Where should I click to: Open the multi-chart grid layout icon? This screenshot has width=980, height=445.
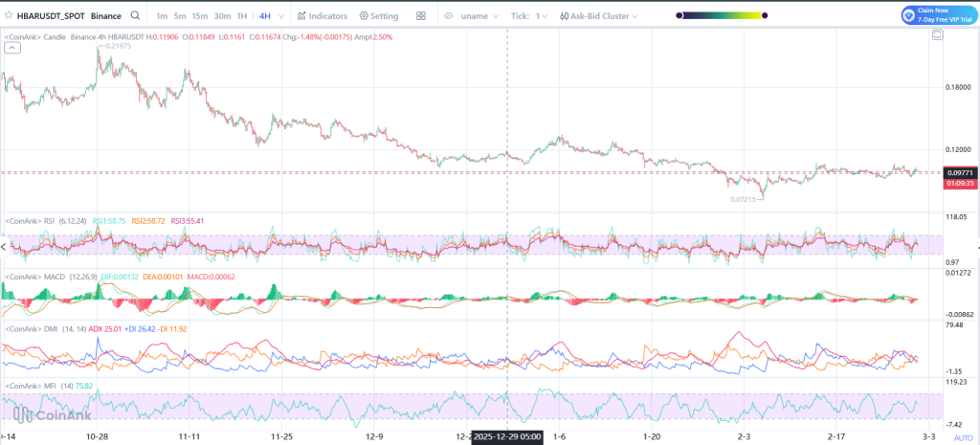pyautogui.click(x=421, y=16)
